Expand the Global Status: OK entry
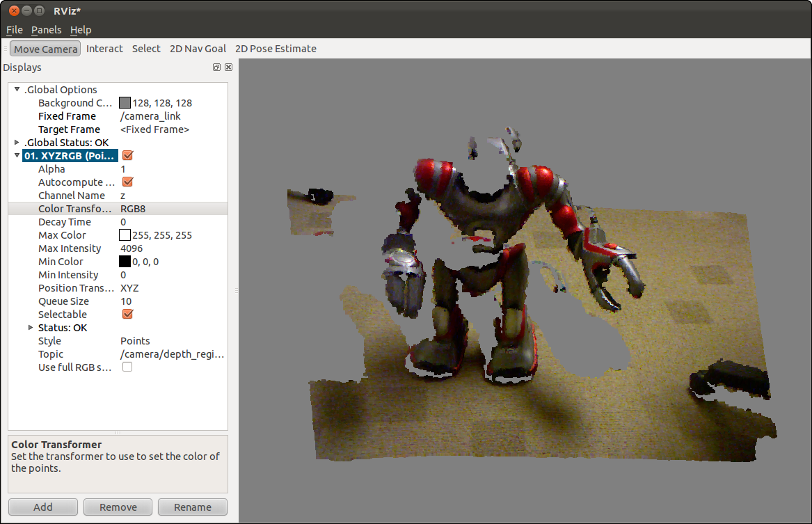This screenshot has width=812, height=524. pos(17,142)
